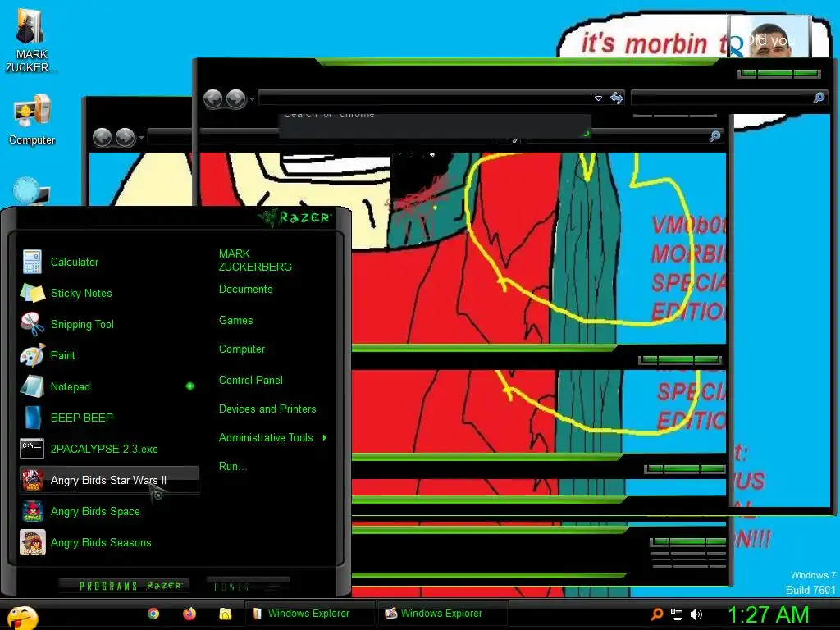Screen dimensions: 840x630
Task: Open the volume speaker tray icon
Action: (696, 614)
